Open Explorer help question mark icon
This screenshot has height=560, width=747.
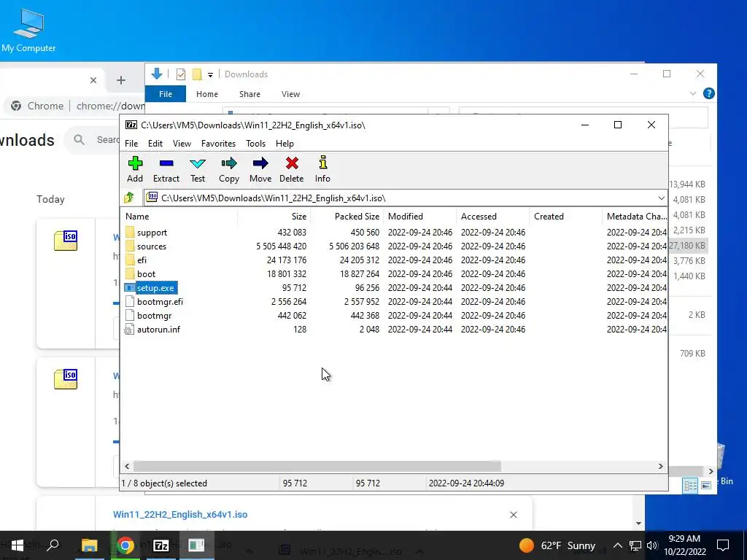709,94
